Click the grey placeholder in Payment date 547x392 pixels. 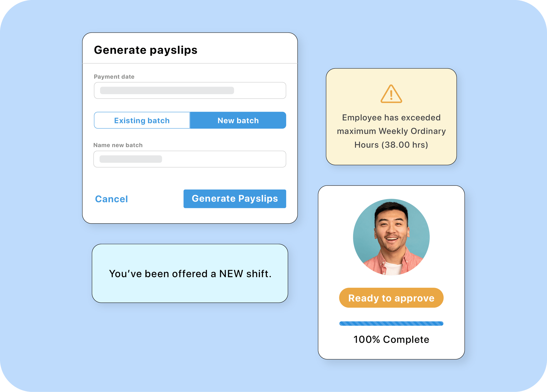[x=167, y=90]
